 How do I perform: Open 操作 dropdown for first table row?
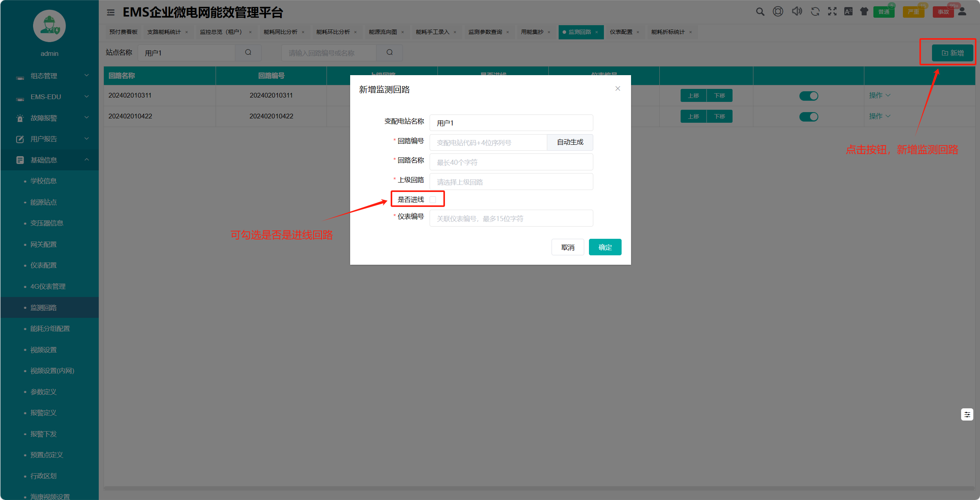click(x=879, y=96)
